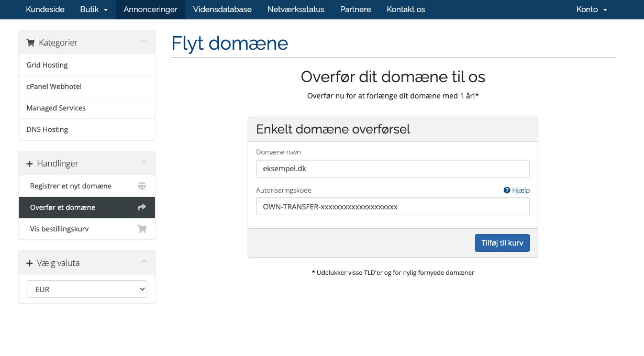Collapse the Kategorier panel chevron
This screenshot has width=644, height=356.
click(x=144, y=42)
